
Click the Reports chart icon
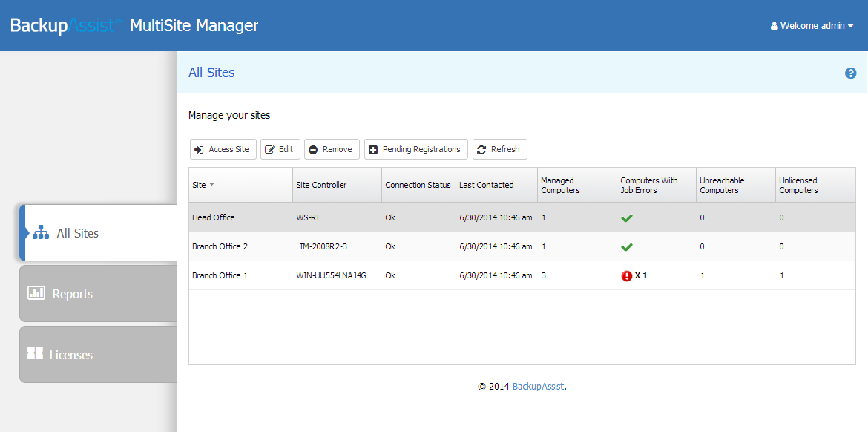coord(36,292)
